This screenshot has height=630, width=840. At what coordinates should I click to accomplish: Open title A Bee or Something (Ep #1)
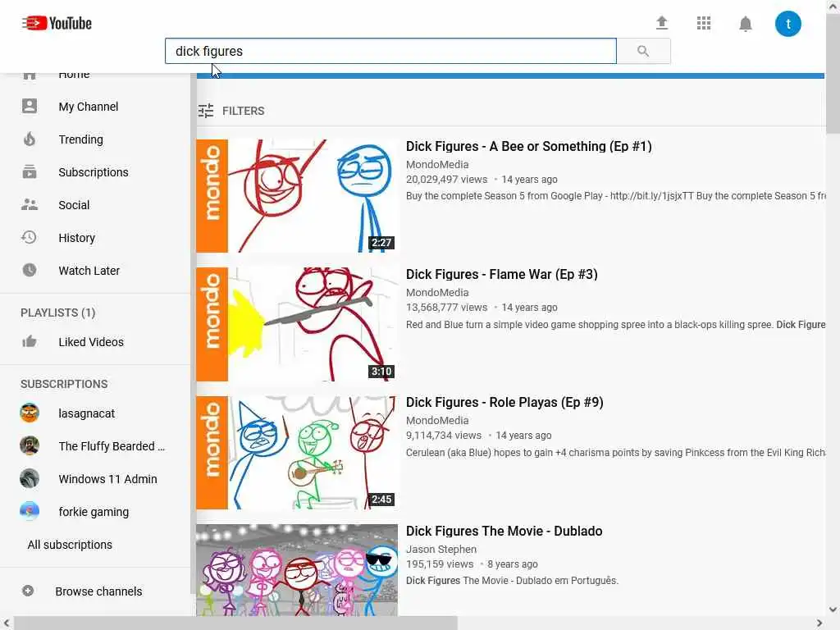point(529,146)
